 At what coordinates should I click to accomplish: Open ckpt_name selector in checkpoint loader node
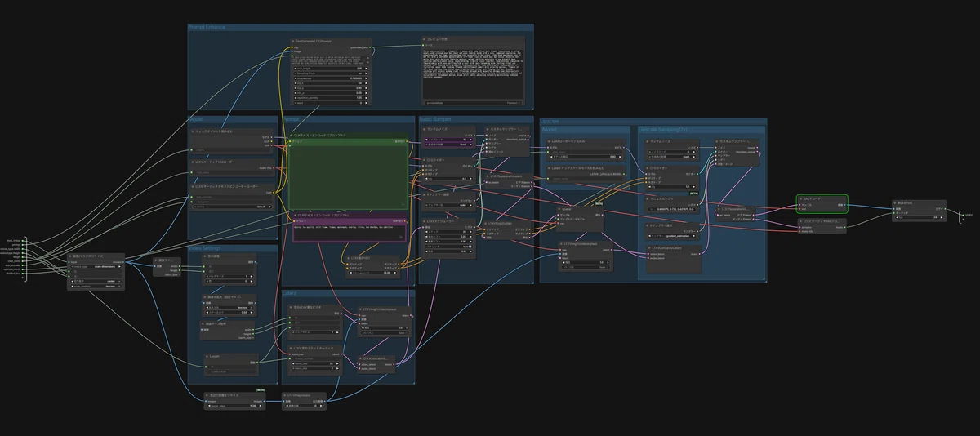coord(232,150)
